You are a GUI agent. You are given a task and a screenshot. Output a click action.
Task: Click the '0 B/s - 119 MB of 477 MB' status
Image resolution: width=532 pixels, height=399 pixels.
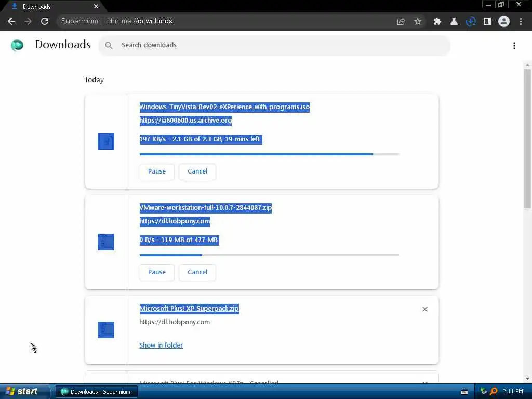pos(179,240)
